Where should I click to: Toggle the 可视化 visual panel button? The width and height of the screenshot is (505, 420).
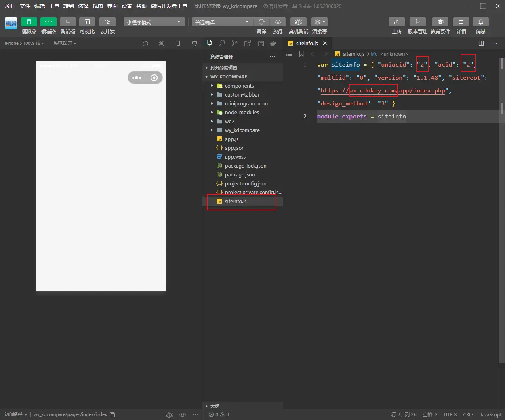click(87, 22)
